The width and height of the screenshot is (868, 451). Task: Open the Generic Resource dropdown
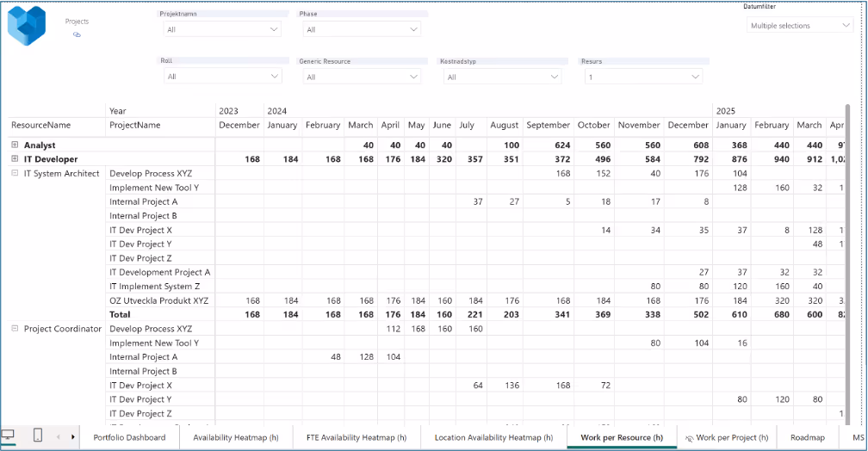[x=361, y=77]
